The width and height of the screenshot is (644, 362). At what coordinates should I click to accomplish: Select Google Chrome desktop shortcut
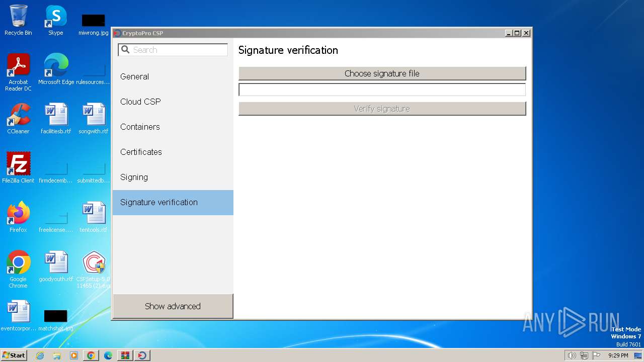coord(18,269)
